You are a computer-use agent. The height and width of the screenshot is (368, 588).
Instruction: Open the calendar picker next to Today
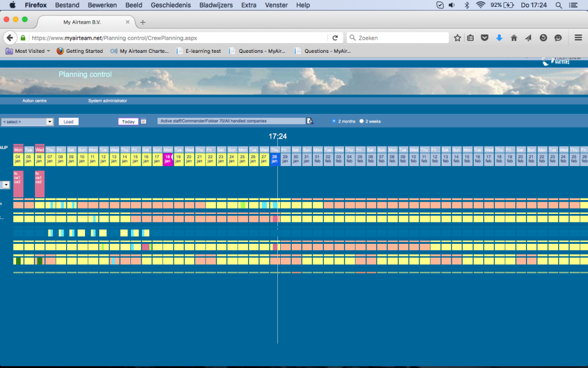point(144,121)
